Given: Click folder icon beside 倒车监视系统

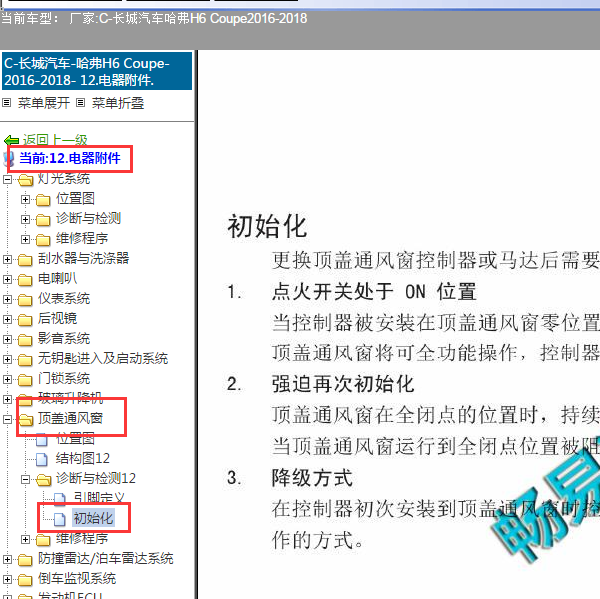Looking at the screenshot, I should (25, 579).
